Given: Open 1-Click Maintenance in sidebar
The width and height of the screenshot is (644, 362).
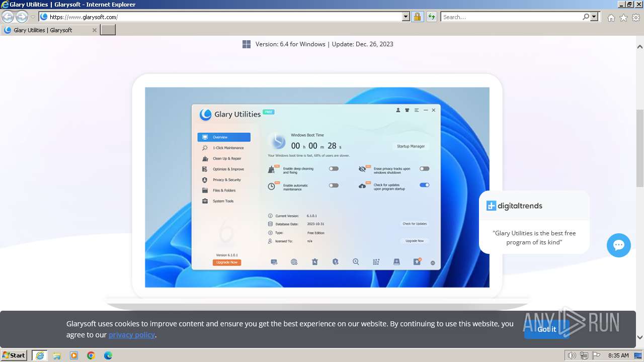Looking at the screenshot, I should pyautogui.click(x=224, y=148).
